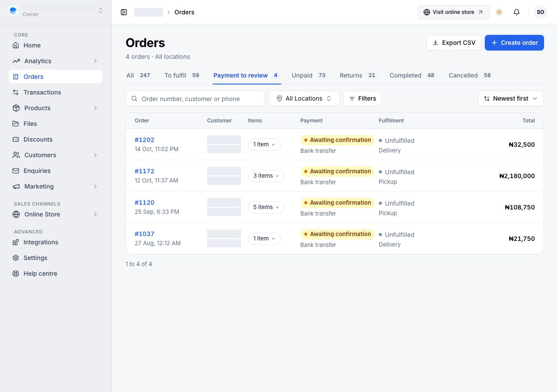
Task: Switch to the Unpaid tab
Action: point(309,75)
